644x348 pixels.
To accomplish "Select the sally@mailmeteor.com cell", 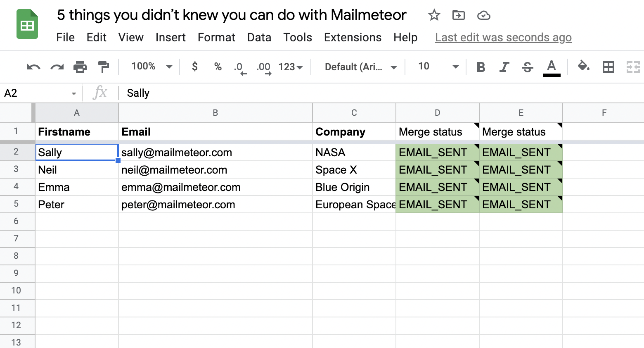I will point(215,153).
